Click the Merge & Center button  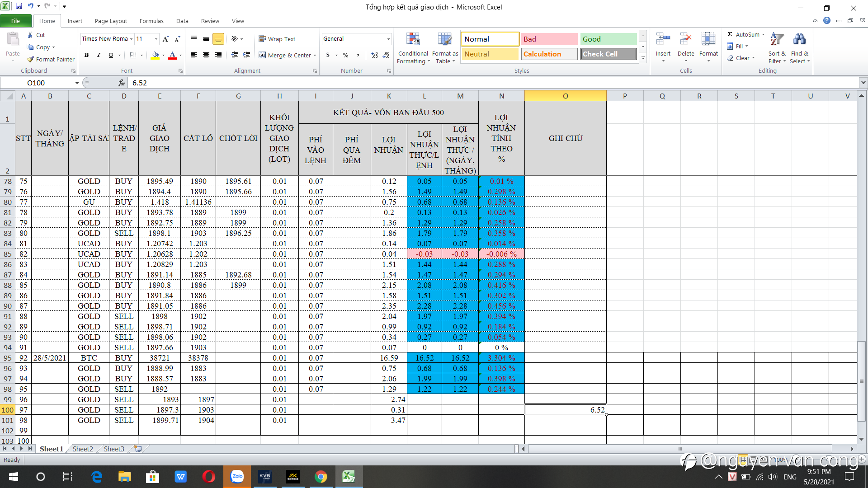[285, 55]
